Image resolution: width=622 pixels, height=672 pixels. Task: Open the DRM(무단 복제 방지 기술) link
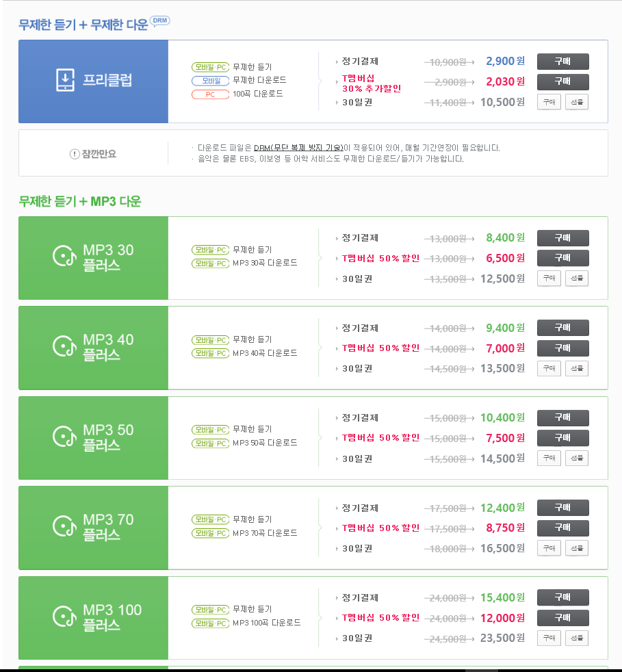pos(298,148)
